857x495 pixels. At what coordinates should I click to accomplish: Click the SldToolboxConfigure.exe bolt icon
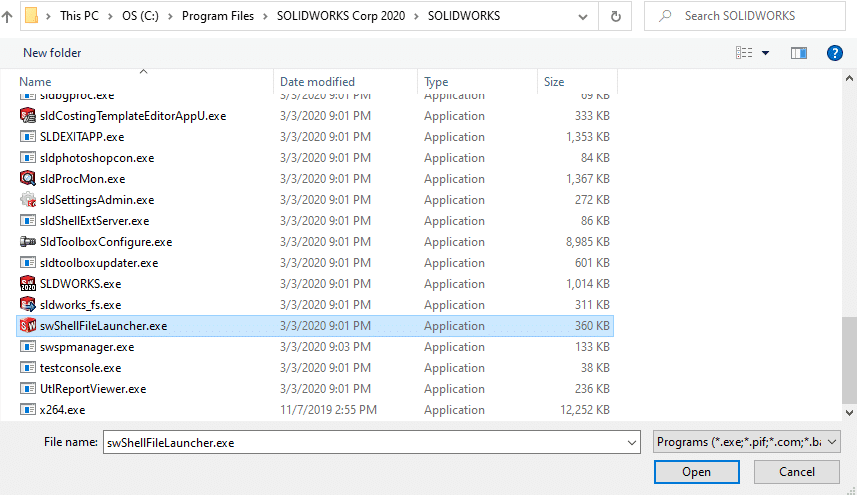pos(28,241)
